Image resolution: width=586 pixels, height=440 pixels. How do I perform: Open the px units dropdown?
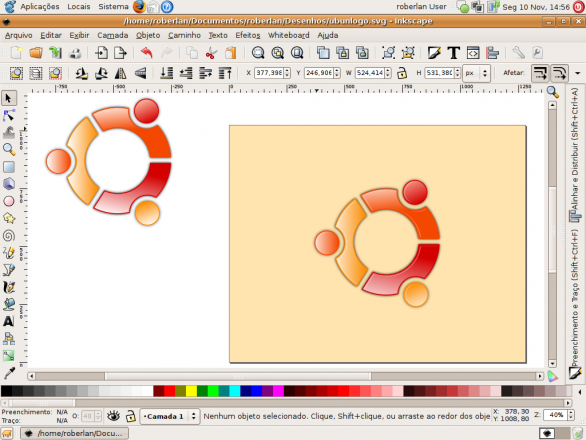[x=476, y=73]
